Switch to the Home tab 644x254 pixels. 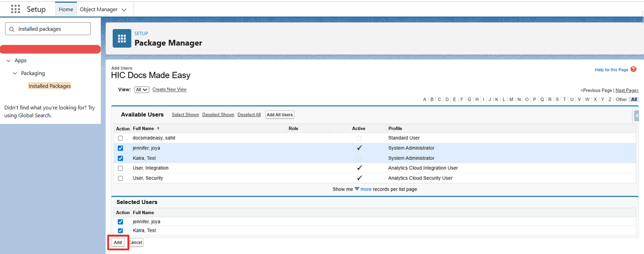pyautogui.click(x=65, y=9)
